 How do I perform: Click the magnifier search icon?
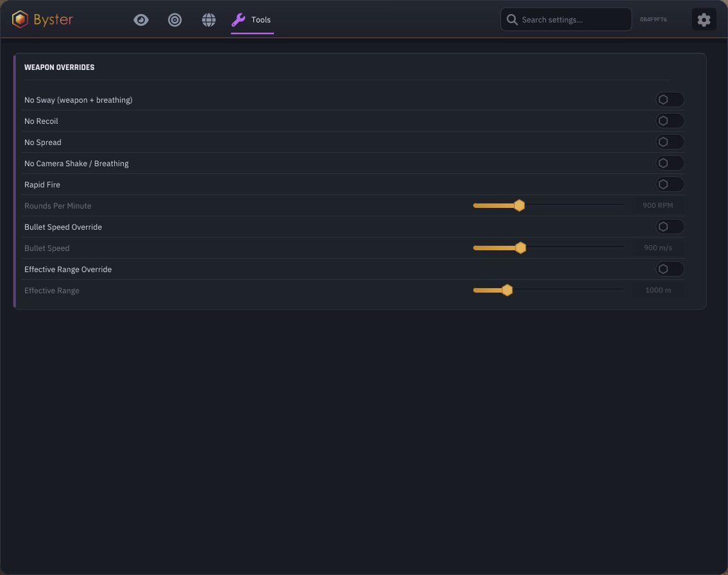click(x=512, y=19)
